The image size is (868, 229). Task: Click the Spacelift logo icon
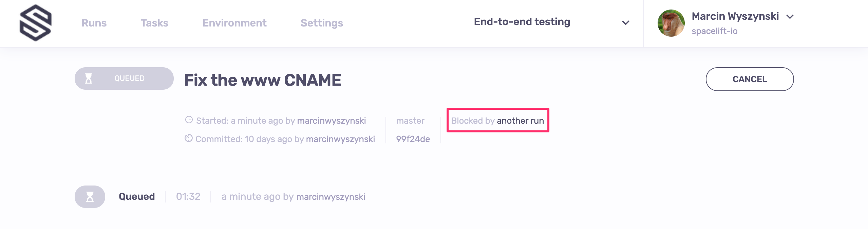36,23
